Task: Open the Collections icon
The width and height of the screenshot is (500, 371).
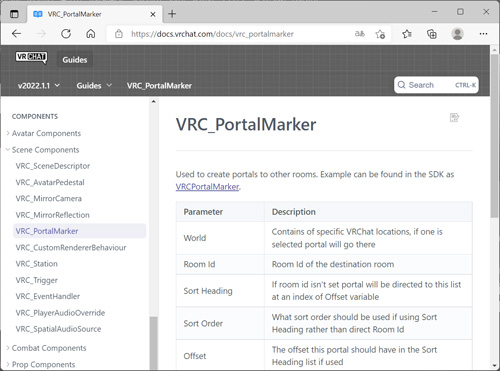Action: click(x=432, y=34)
